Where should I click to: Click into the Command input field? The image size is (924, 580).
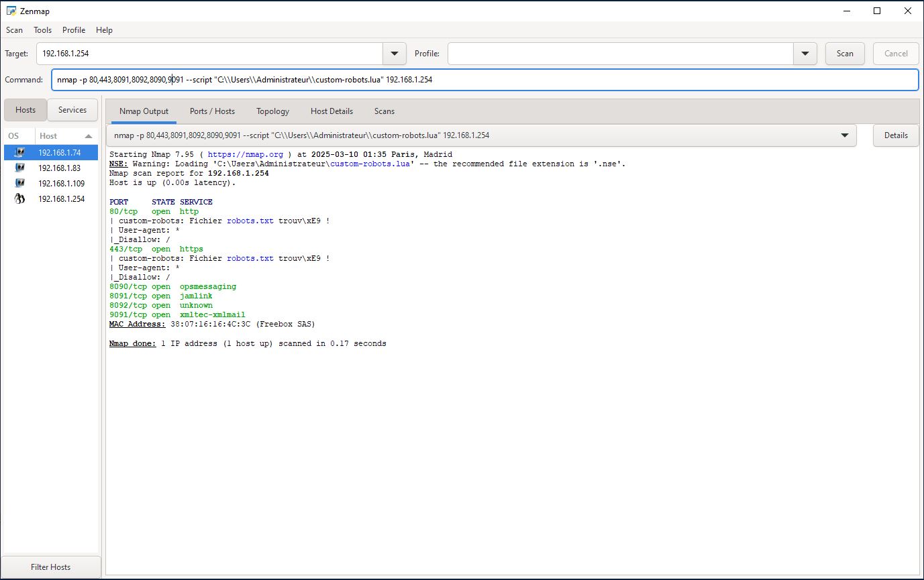pyautogui.click(x=484, y=80)
